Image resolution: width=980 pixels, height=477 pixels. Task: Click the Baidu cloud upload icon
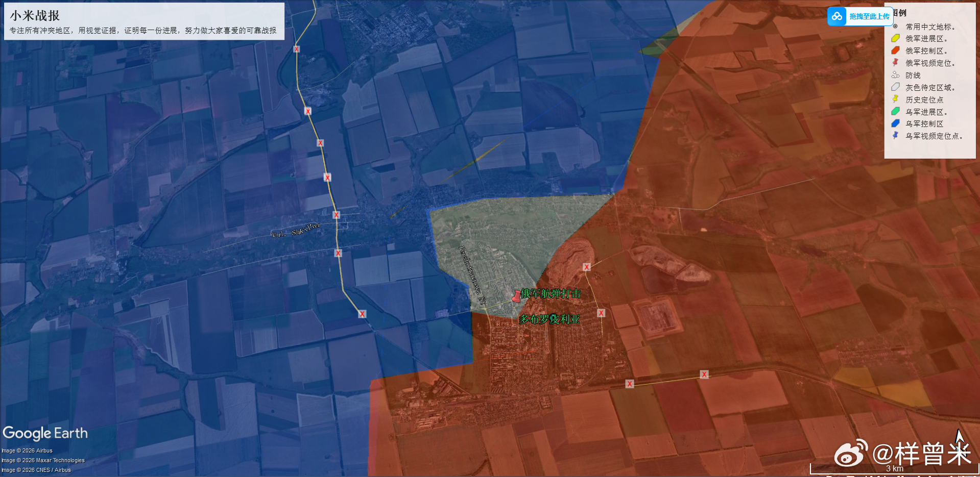point(836,16)
